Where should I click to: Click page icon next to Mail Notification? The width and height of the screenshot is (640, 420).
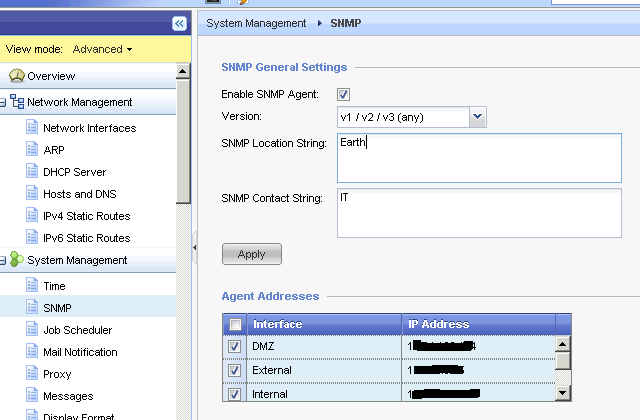(32, 351)
